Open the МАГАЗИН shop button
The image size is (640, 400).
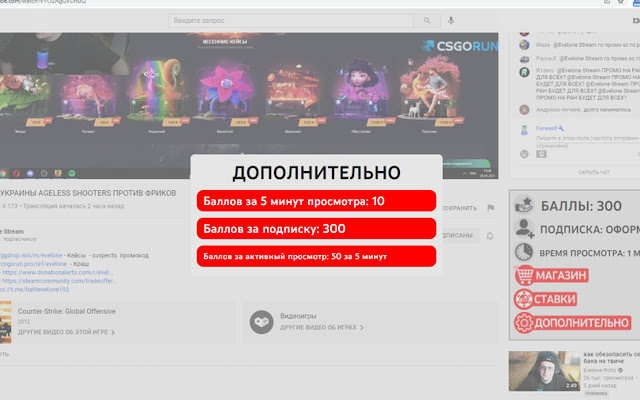[x=551, y=276]
